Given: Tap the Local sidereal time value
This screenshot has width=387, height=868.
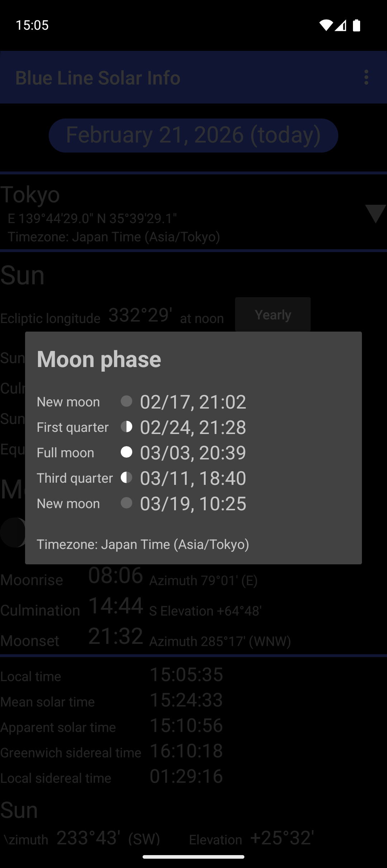Looking at the screenshot, I should [186, 776].
